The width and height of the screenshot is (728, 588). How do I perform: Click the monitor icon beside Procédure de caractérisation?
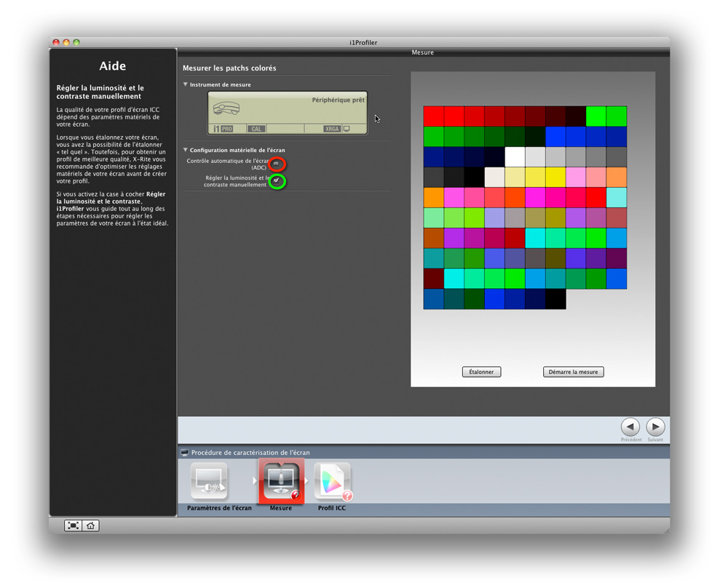click(x=185, y=453)
